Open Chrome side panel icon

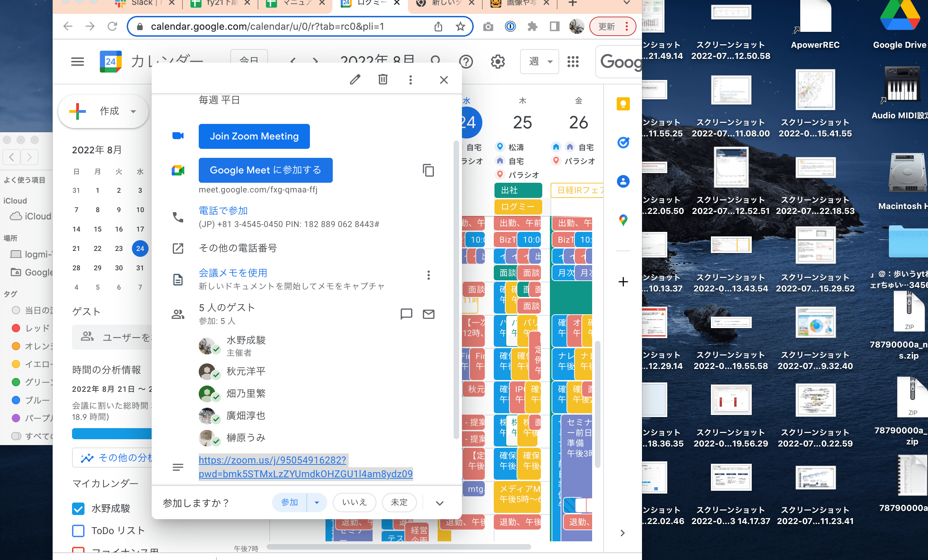554,26
